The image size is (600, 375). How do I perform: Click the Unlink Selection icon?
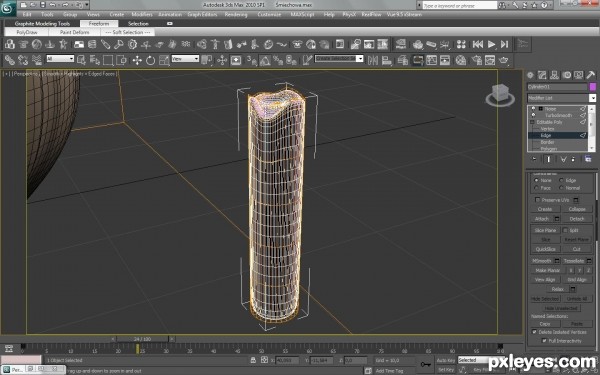click(23, 60)
